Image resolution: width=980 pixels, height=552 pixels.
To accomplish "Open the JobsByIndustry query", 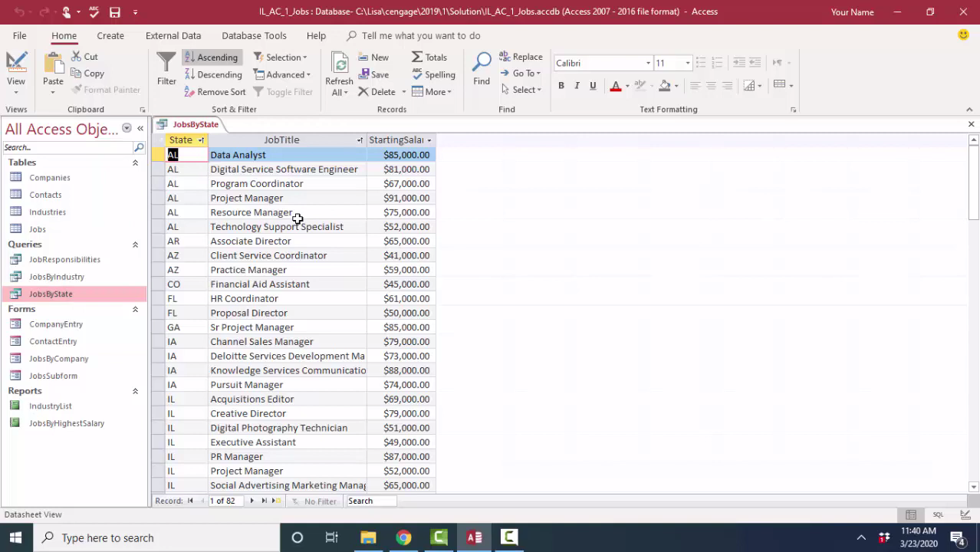I will [x=56, y=277].
